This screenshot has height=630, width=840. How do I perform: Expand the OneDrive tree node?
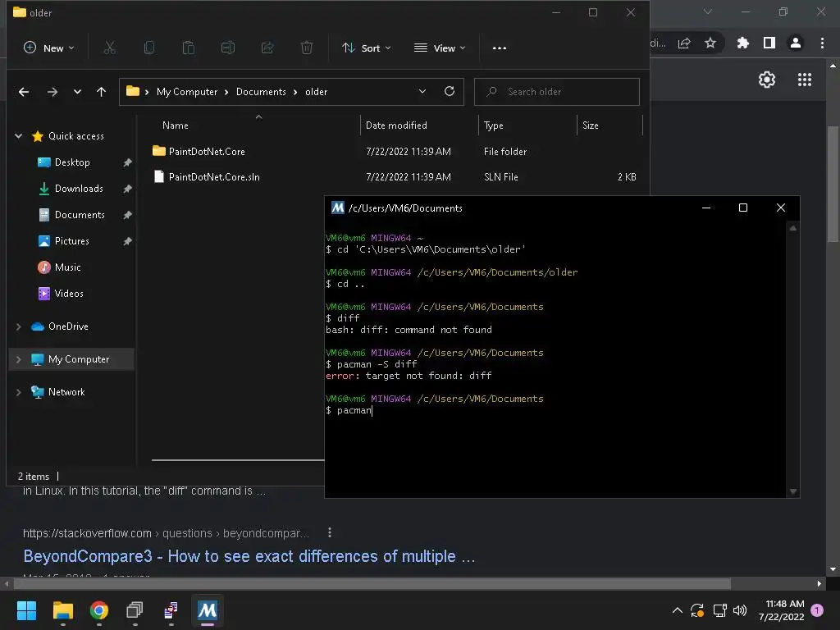(x=18, y=326)
